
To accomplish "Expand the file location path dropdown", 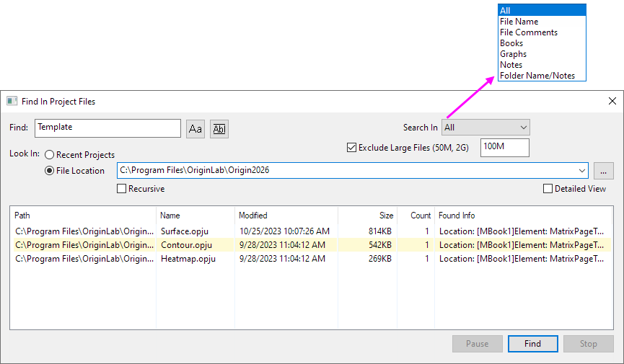I will pyautogui.click(x=581, y=171).
